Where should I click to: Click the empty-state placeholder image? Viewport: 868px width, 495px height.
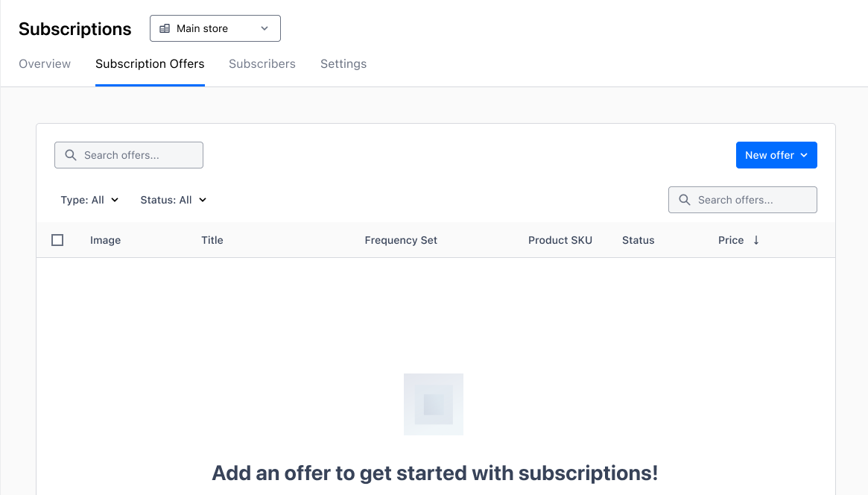434,404
